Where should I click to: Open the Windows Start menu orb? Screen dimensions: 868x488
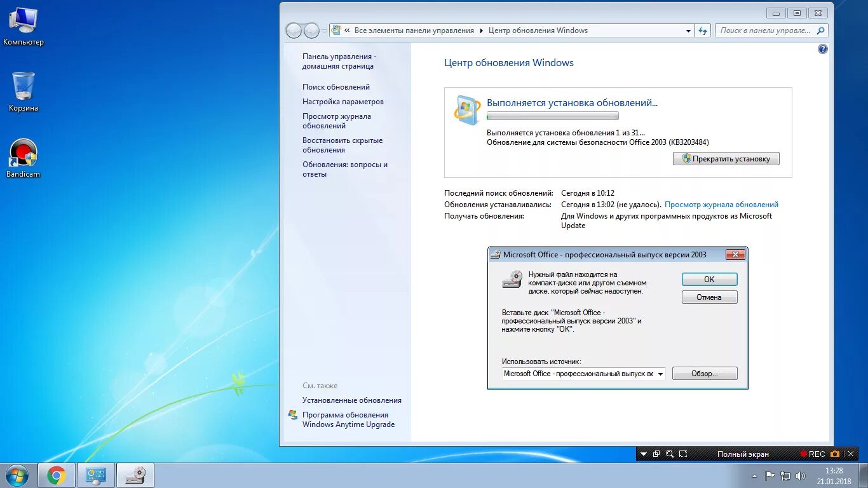click(16, 475)
